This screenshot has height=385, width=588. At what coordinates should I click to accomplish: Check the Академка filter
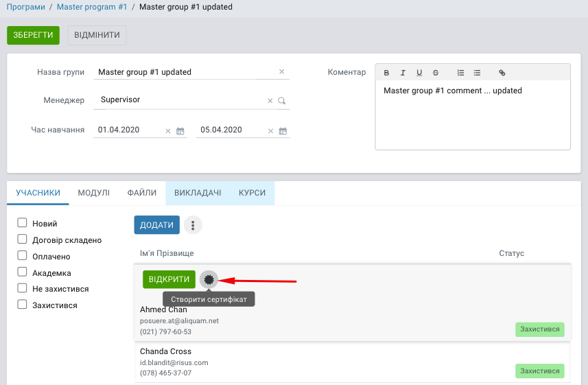pyautogui.click(x=22, y=272)
